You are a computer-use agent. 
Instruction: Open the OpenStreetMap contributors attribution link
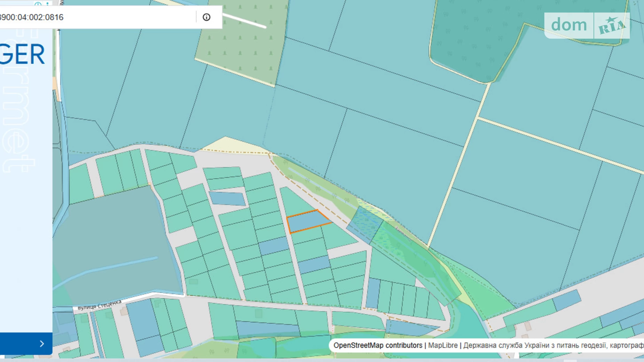(378, 345)
